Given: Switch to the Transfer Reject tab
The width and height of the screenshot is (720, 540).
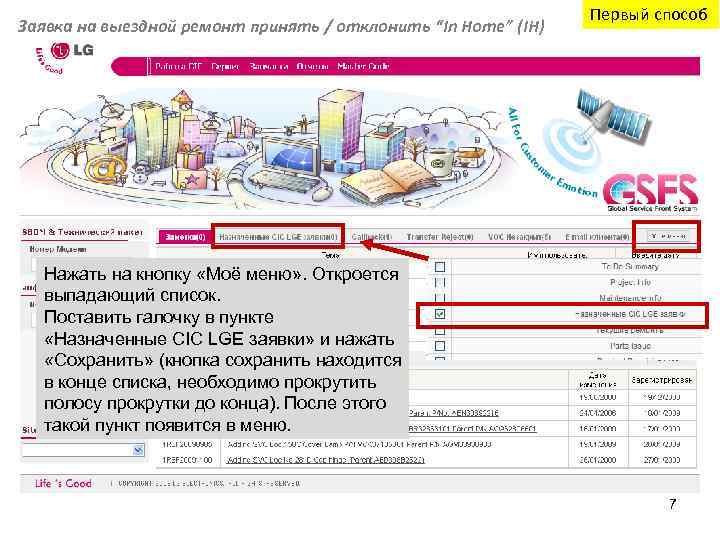Looking at the screenshot, I should [x=439, y=237].
